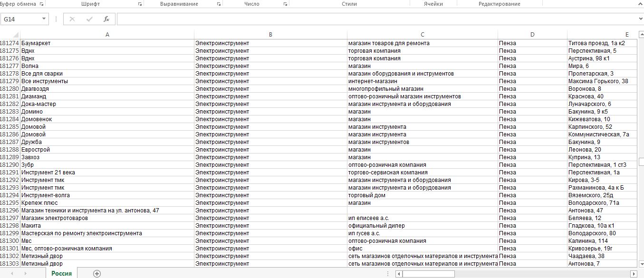Select column B header
The height and width of the screenshot is (278, 644).
coord(270,35)
